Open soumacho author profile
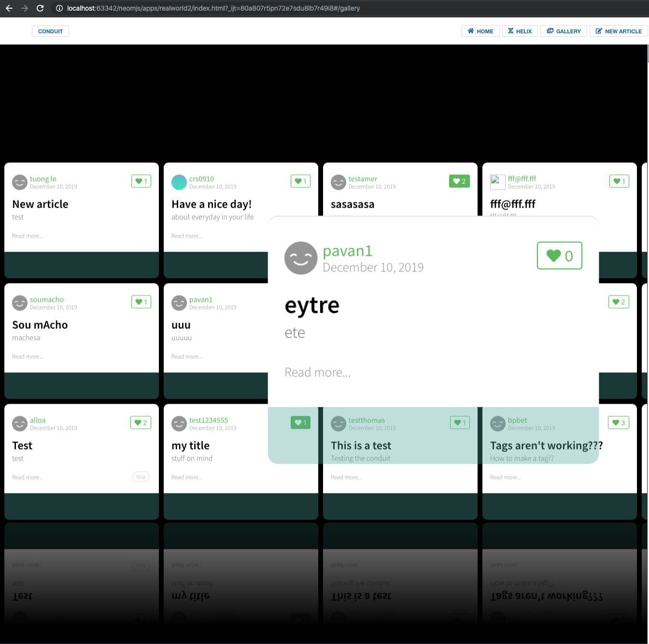Screen dimensions: 649x644 pos(46,299)
